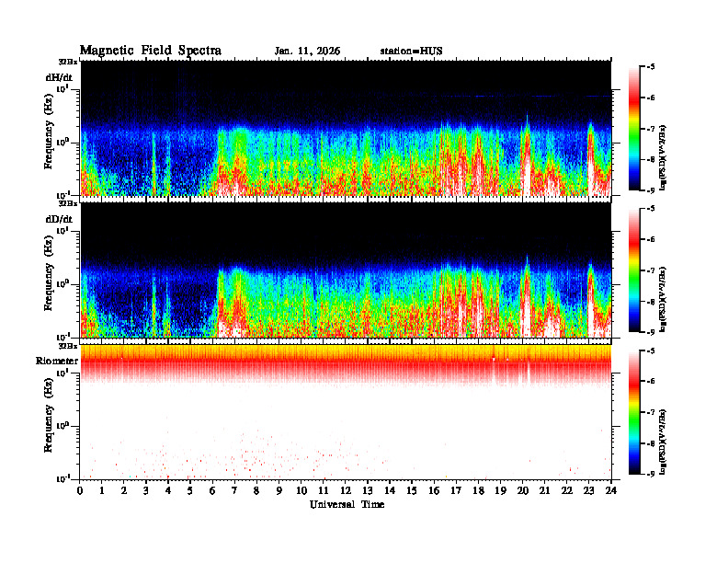Click the -7 value on dD/dt colorbar
Viewport: 728px width, 563px height.
[x=651, y=270]
